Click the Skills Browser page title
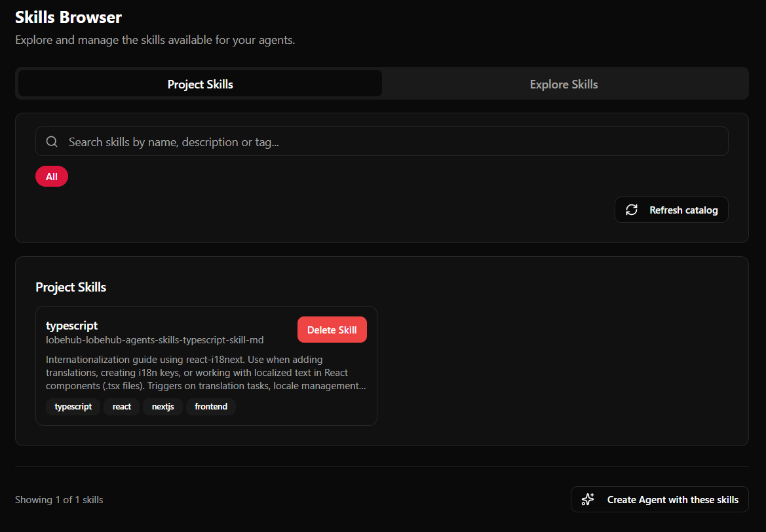The width and height of the screenshot is (766, 532). point(68,18)
